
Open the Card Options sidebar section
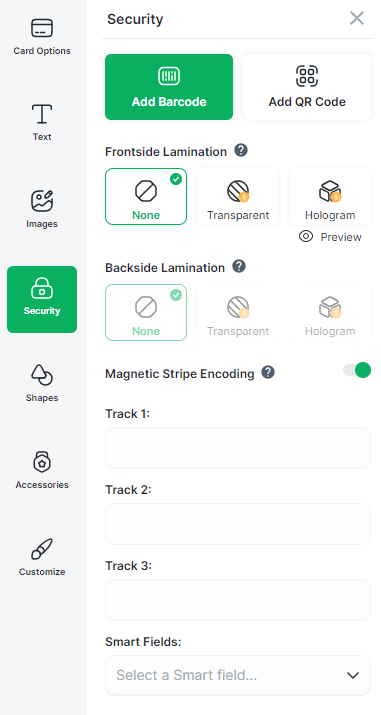coord(42,36)
